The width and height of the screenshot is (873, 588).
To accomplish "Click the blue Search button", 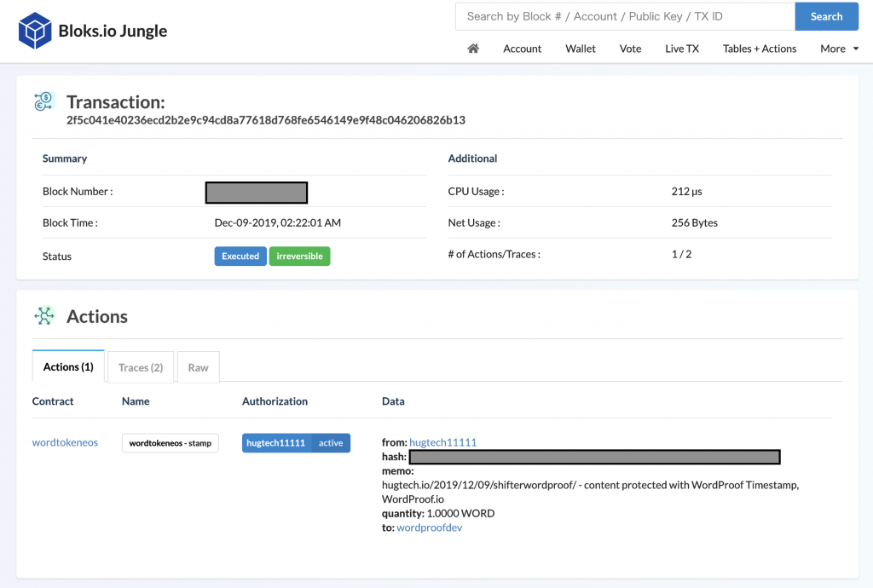I will coord(826,17).
